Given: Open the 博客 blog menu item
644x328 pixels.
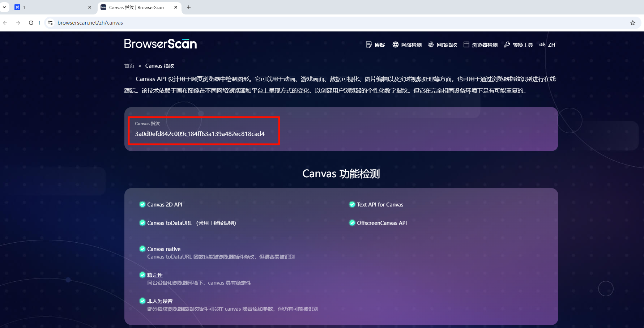Looking at the screenshot, I should tap(375, 45).
